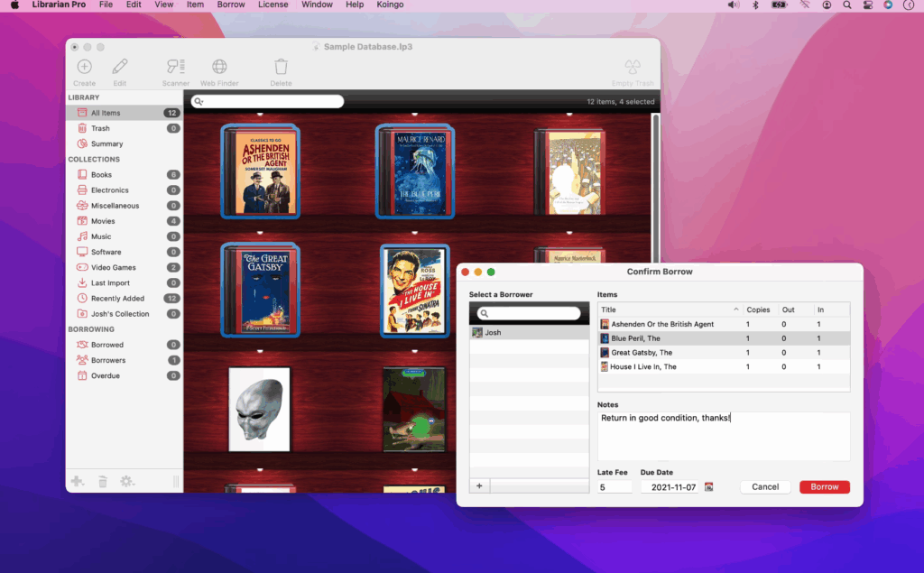Select the Create tool in the toolbar
The image size is (924, 573).
point(84,67)
